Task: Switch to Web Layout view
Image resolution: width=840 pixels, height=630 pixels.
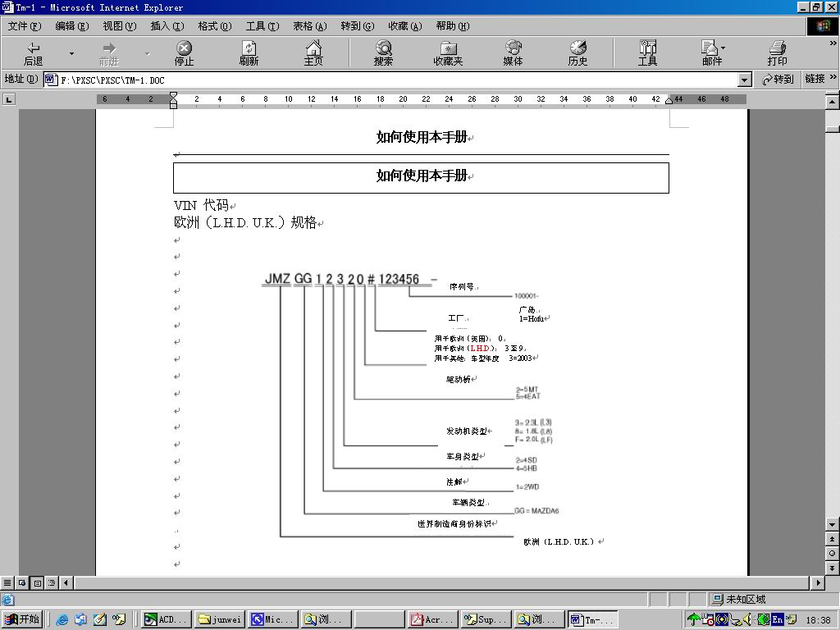Action: [22, 583]
